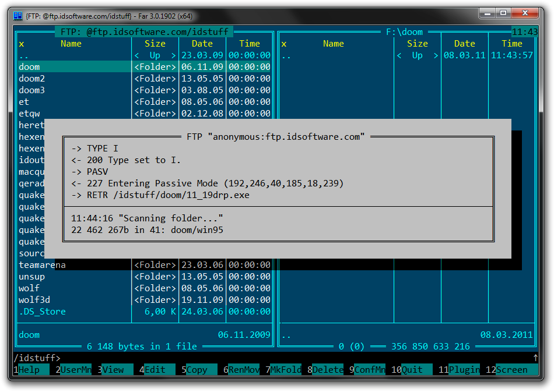The width and height of the screenshot is (554, 392).
Task: Click the View function key button
Action: [x=118, y=369]
